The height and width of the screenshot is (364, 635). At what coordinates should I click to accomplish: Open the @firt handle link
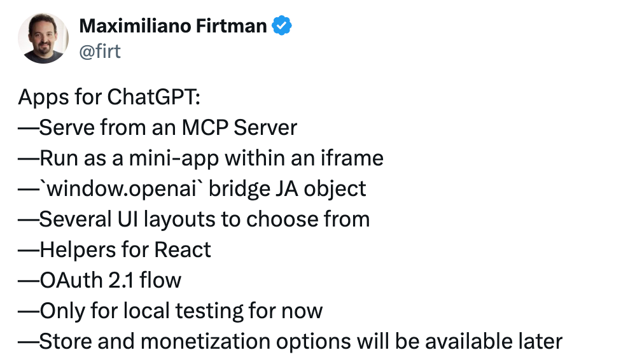point(99,51)
